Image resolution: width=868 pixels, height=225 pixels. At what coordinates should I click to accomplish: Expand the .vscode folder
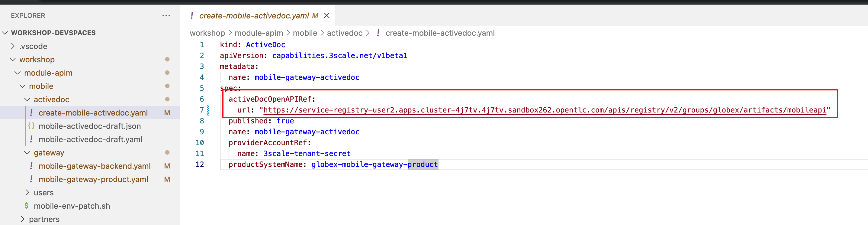click(13, 46)
